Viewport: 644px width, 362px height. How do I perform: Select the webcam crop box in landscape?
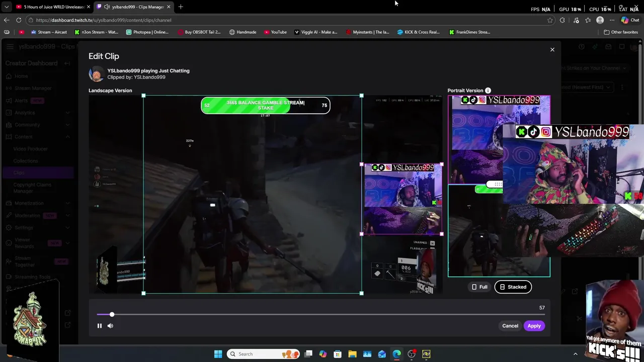point(402,199)
